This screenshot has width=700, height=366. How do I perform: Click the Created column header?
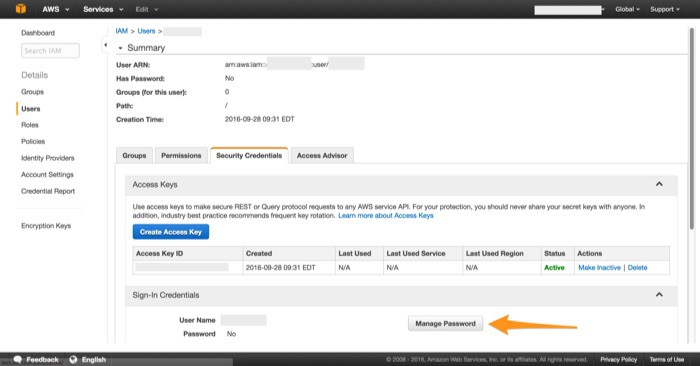click(289, 253)
